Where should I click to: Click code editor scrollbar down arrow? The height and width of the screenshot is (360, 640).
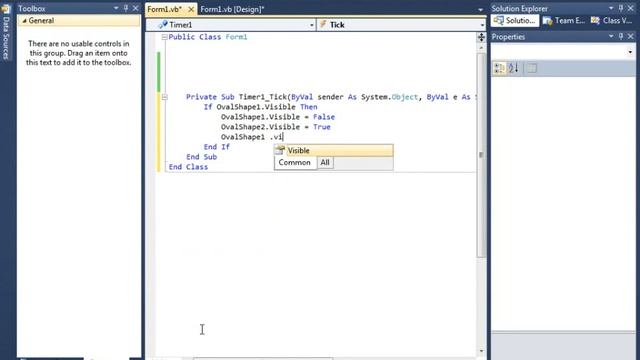click(x=481, y=351)
